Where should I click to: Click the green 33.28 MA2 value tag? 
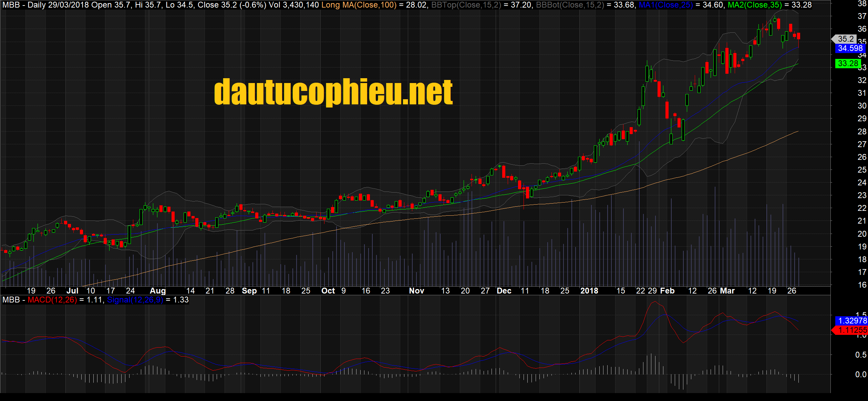point(848,63)
